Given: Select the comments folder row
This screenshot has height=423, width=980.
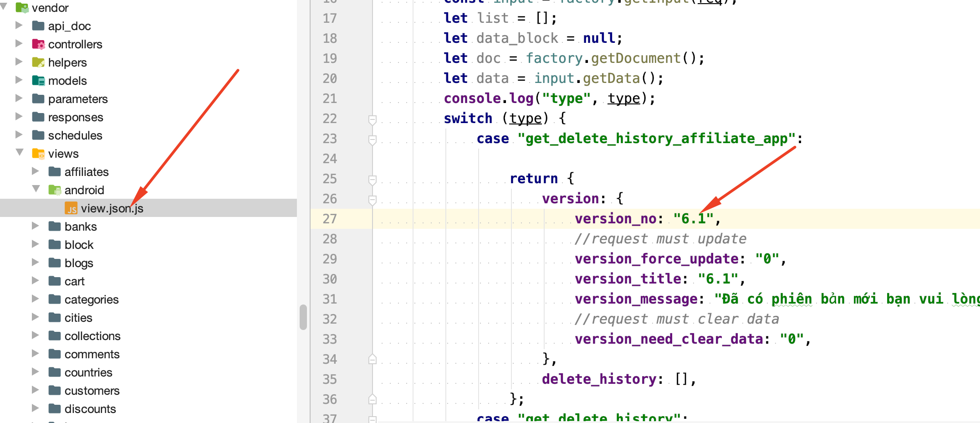Looking at the screenshot, I should pos(148,354).
